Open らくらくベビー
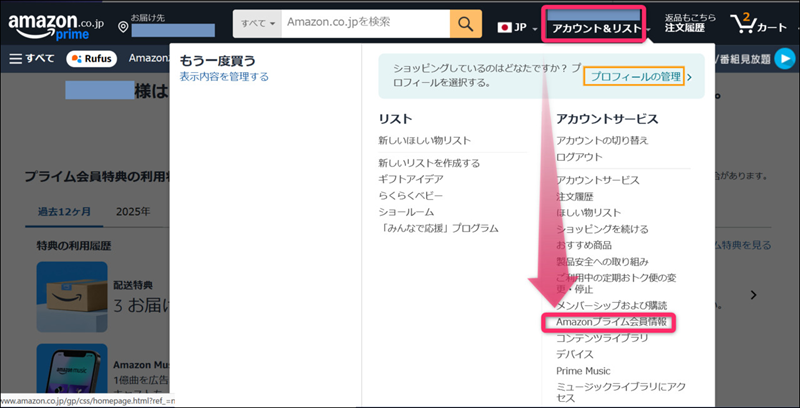Image resolution: width=800 pixels, height=408 pixels. tap(411, 196)
